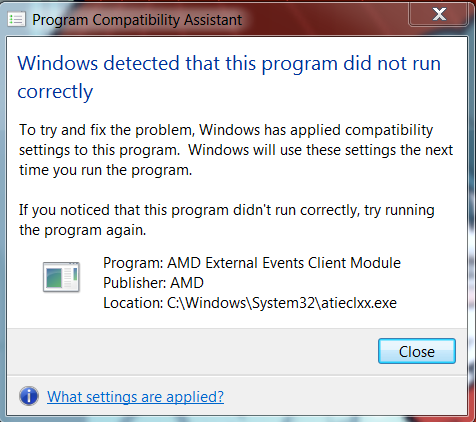
Task: Click the 'Program: AMD External Events Client Module' line
Action: point(252,263)
